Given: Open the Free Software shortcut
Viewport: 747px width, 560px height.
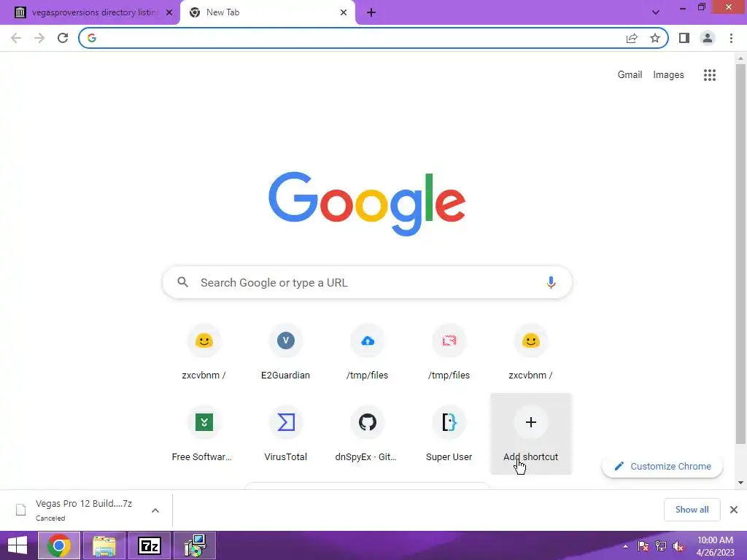Looking at the screenshot, I should [x=204, y=435].
